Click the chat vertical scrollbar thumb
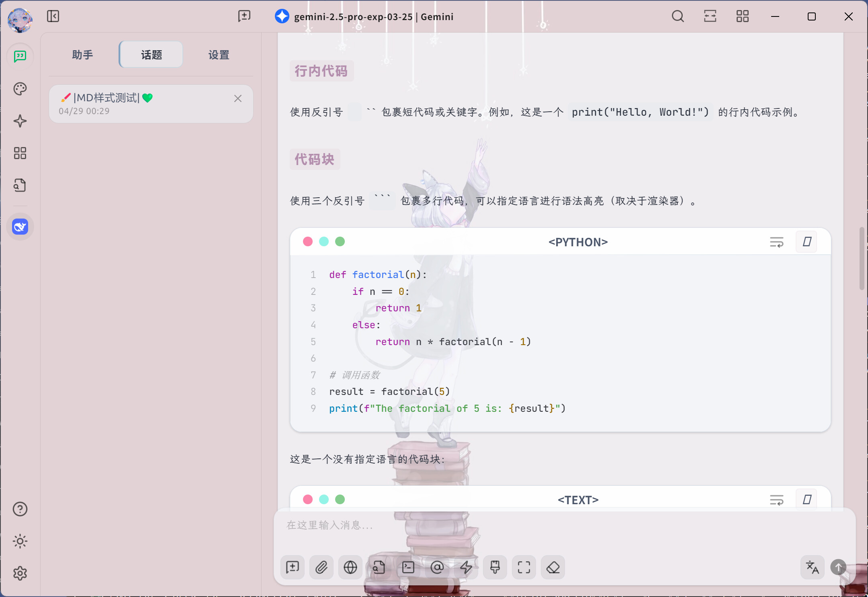 [862, 258]
